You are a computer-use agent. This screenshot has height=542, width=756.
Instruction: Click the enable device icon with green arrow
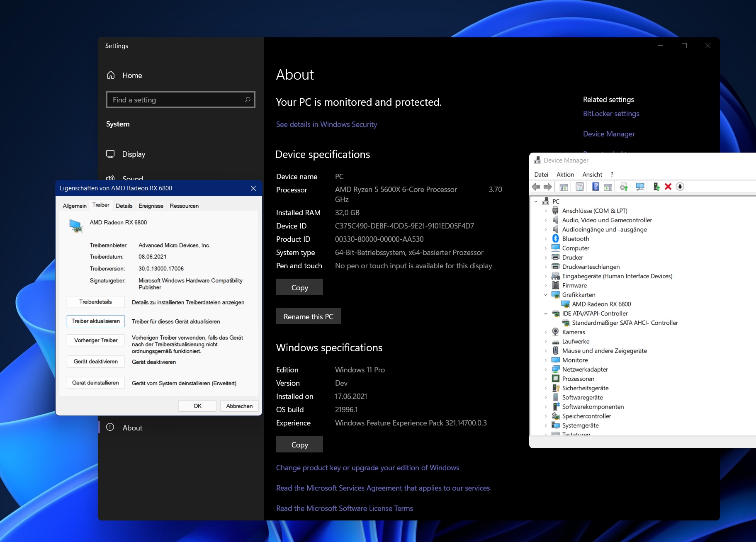656,187
